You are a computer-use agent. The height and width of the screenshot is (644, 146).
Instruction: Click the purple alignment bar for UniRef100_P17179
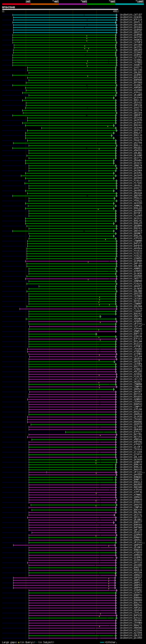[68, 309]
